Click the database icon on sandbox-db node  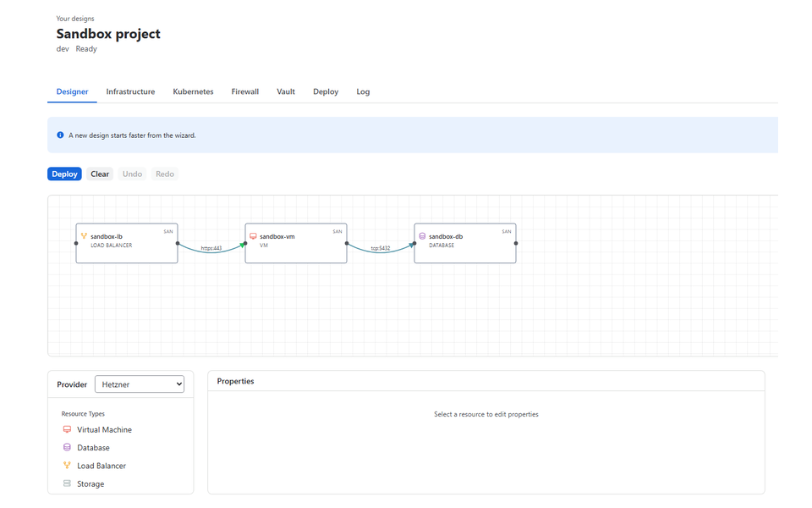pos(422,236)
